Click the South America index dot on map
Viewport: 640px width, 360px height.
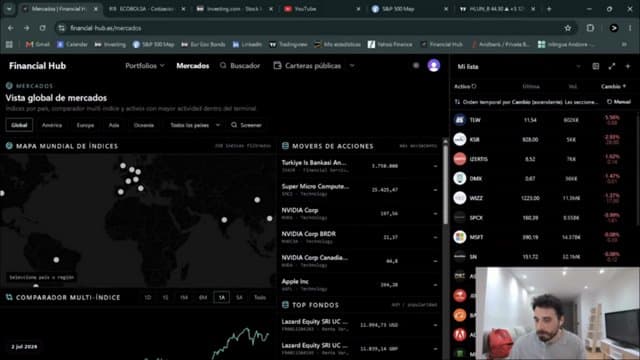tap(56, 260)
